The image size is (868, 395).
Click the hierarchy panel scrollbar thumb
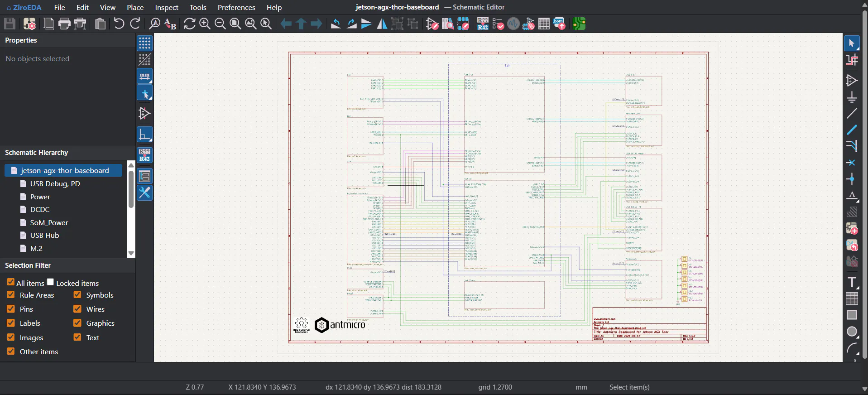tap(131, 189)
